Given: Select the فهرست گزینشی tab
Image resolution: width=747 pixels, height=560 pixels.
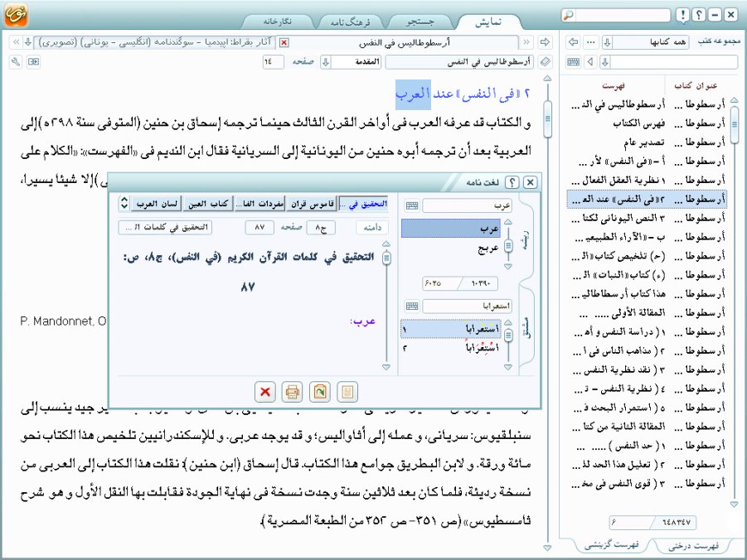Looking at the screenshot, I should click(611, 544).
